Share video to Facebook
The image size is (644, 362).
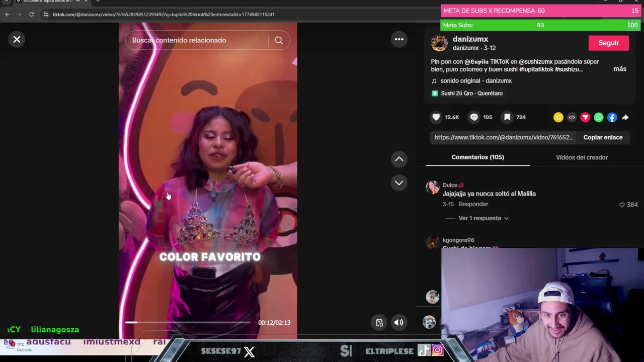coord(612,117)
